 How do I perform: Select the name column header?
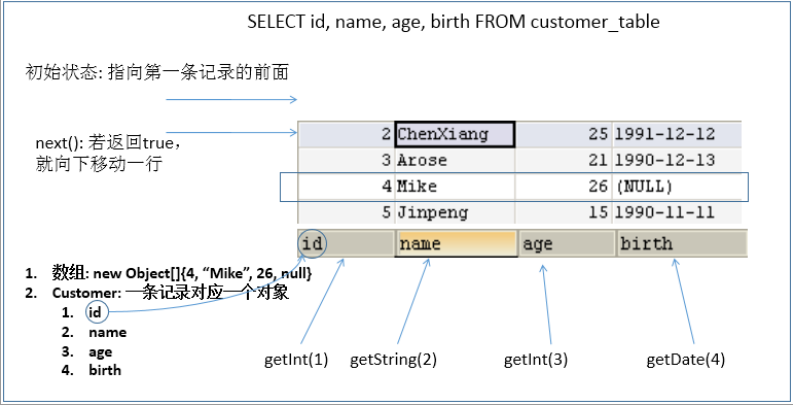point(456,244)
